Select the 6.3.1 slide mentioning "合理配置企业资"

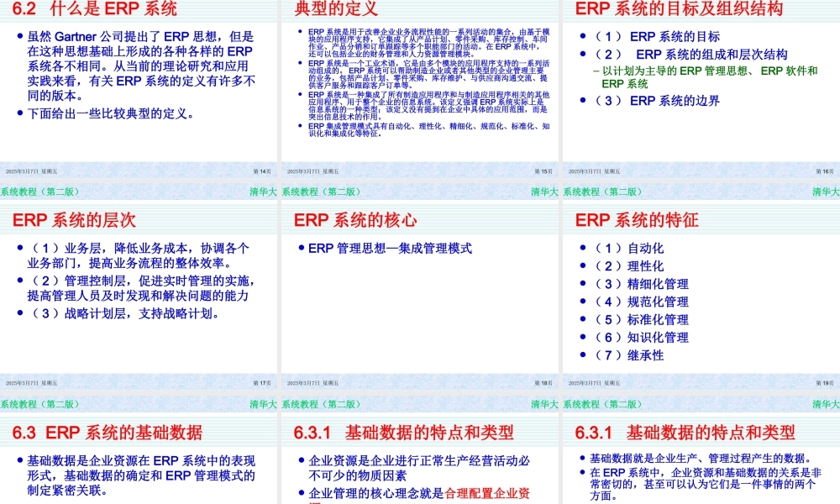(x=419, y=450)
